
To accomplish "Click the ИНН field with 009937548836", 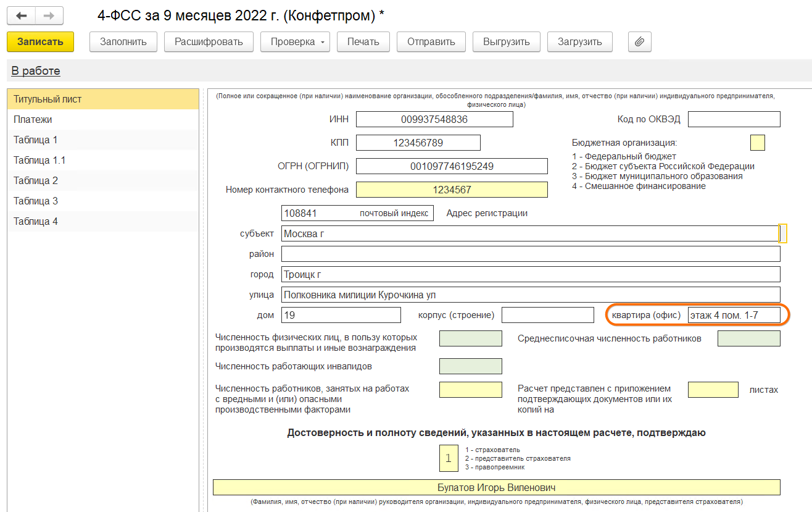I will pyautogui.click(x=434, y=119).
